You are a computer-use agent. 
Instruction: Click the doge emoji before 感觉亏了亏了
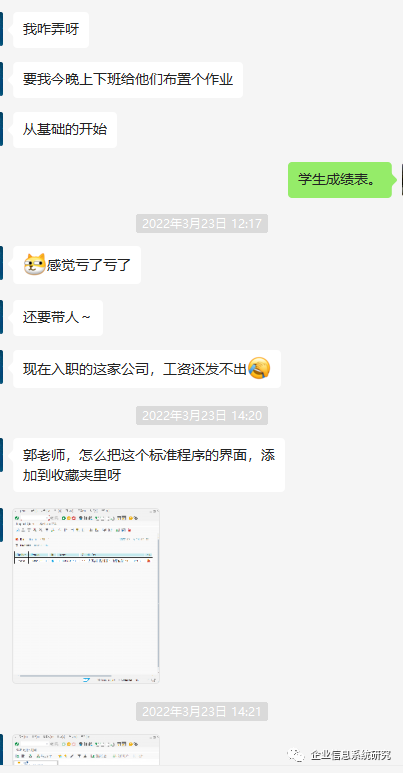pyautogui.click(x=35, y=264)
